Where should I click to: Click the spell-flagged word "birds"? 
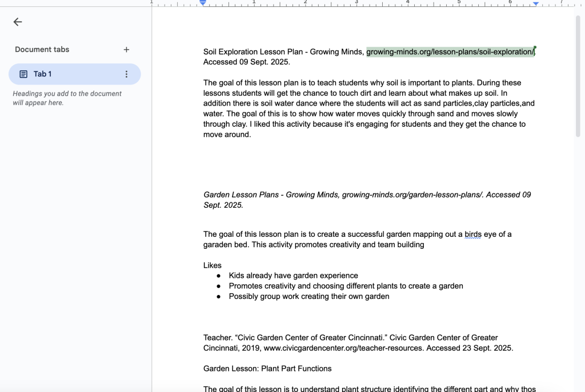tap(472, 234)
